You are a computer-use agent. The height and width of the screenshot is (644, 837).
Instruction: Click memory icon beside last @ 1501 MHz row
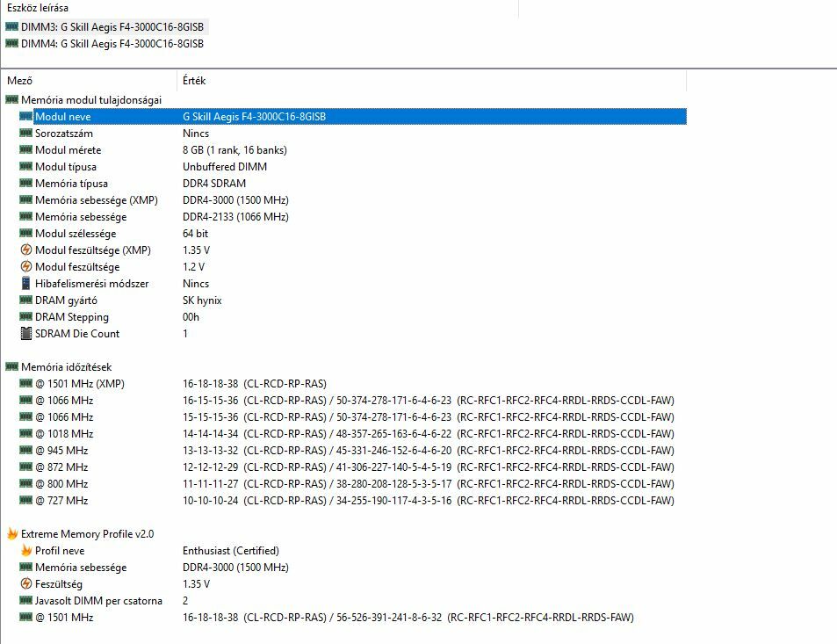(25, 617)
